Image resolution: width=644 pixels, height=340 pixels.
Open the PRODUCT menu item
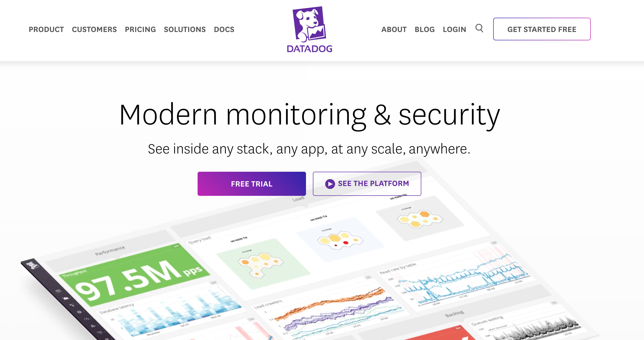click(x=46, y=29)
